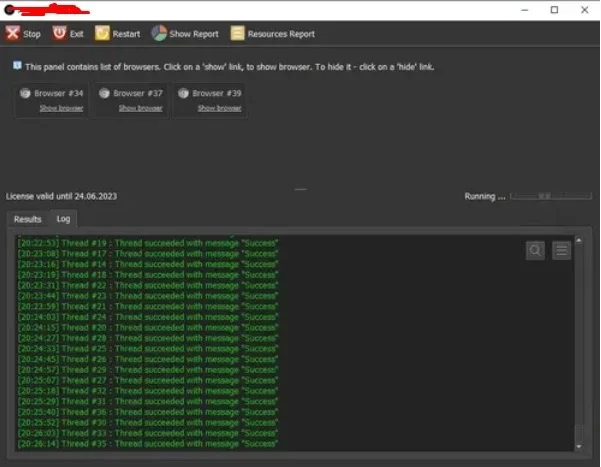Select the Log tab
601x467 pixels.
63,219
